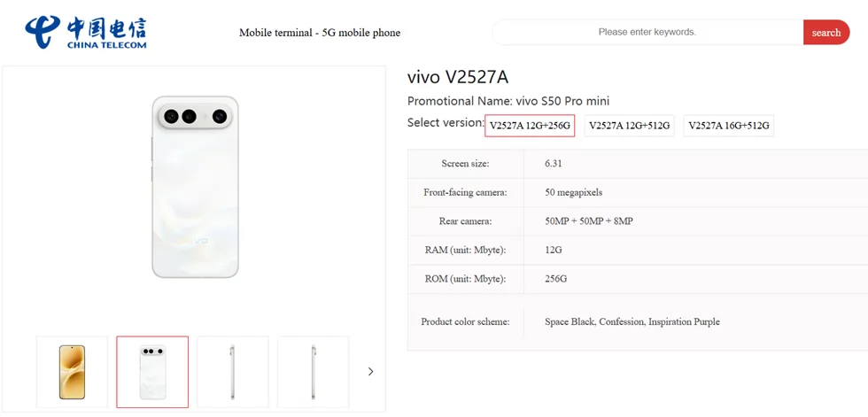
Task: Open the white back-view phone thumbnail
Action: coord(152,372)
